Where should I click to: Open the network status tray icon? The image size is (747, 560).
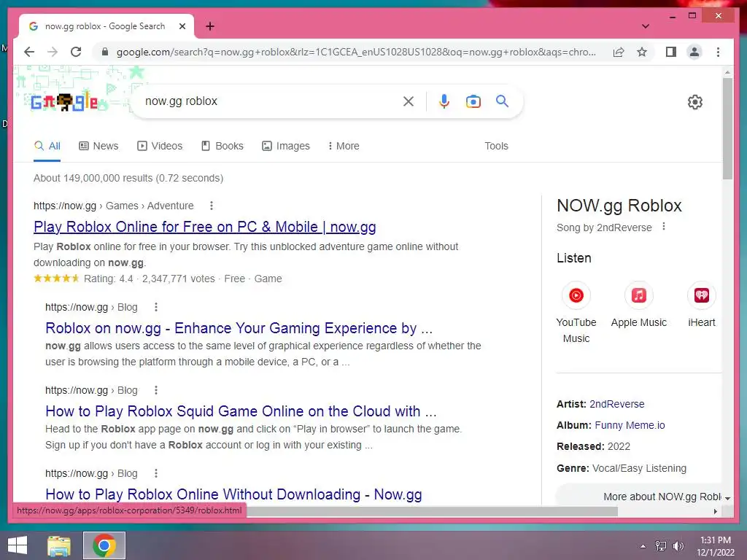click(x=661, y=546)
